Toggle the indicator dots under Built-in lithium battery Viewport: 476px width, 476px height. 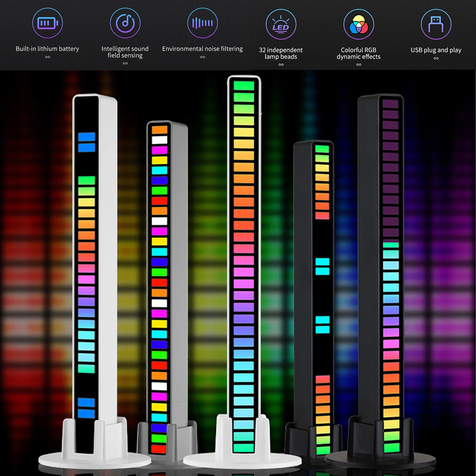pyautogui.click(x=48, y=56)
